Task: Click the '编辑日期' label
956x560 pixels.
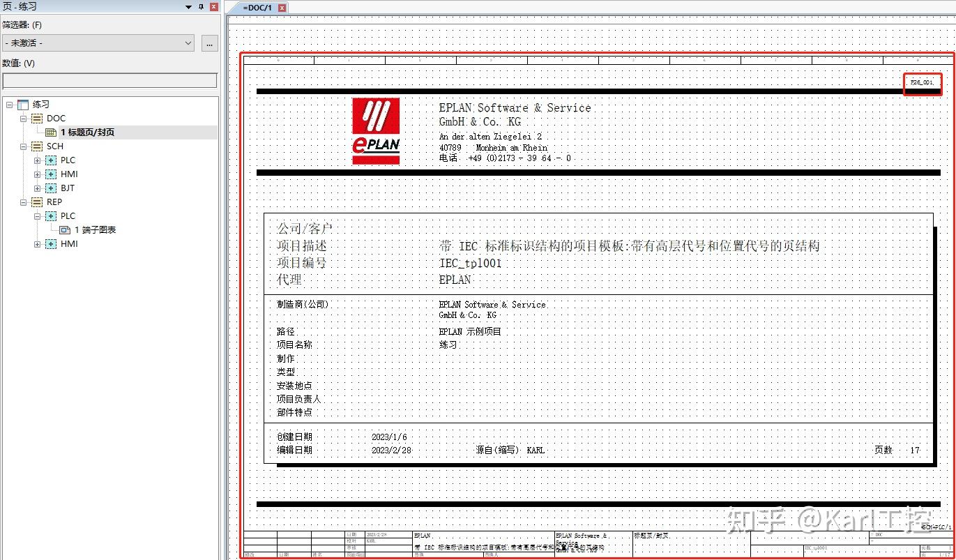Action: tap(294, 451)
